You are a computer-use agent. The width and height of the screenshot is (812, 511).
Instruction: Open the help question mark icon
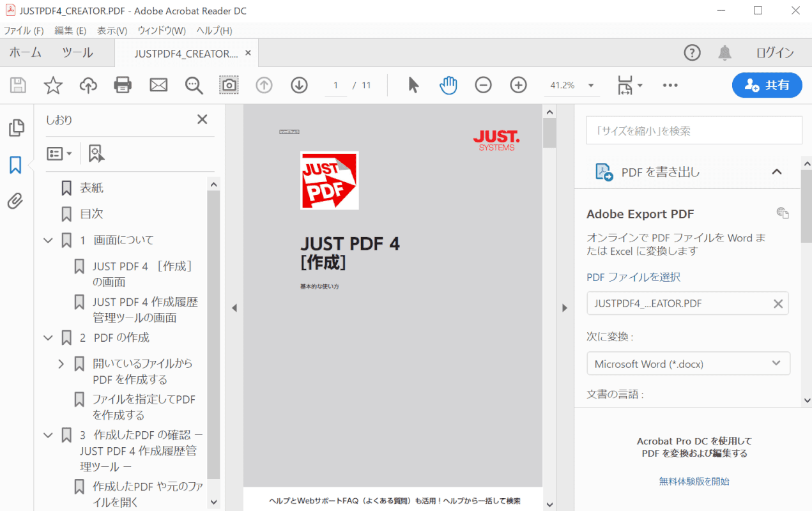click(x=692, y=53)
